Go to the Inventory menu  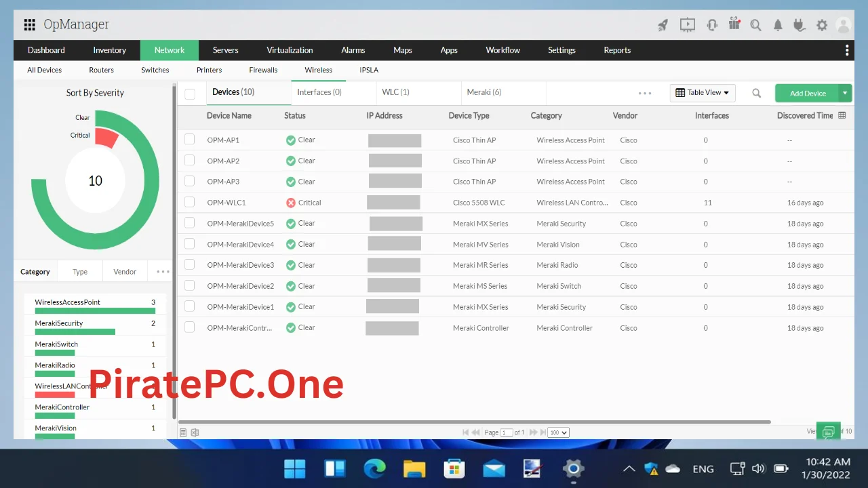coord(110,50)
